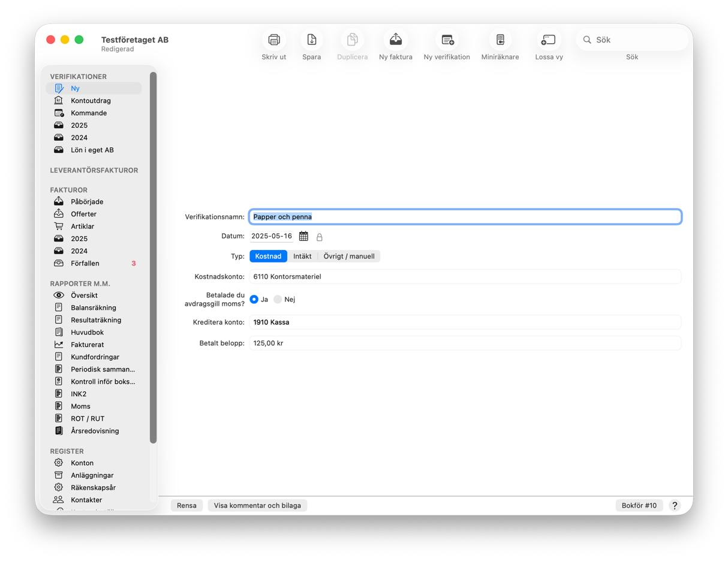Screen dimensions: 728x561
Task: Click the sidebar vertical scrollbar
Action: (153, 258)
